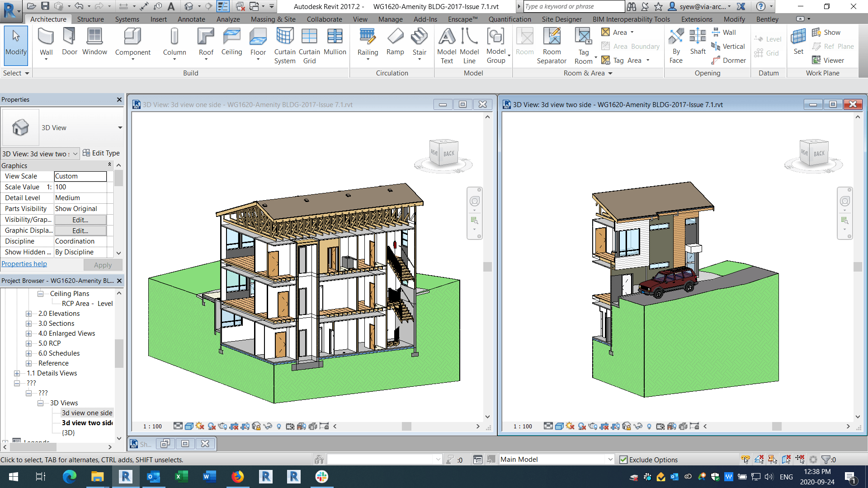
Task: Open Outlook from the taskbar
Action: [x=154, y=477]
